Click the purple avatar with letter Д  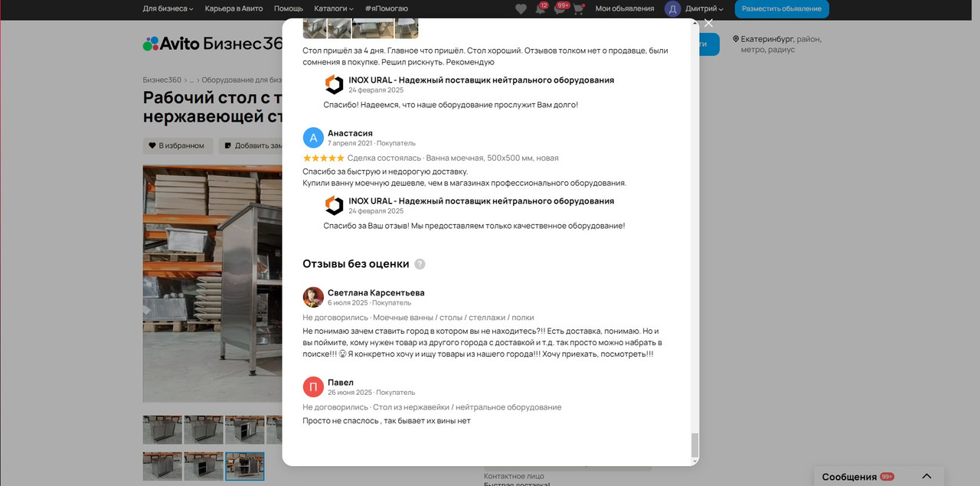pos(672,8)
